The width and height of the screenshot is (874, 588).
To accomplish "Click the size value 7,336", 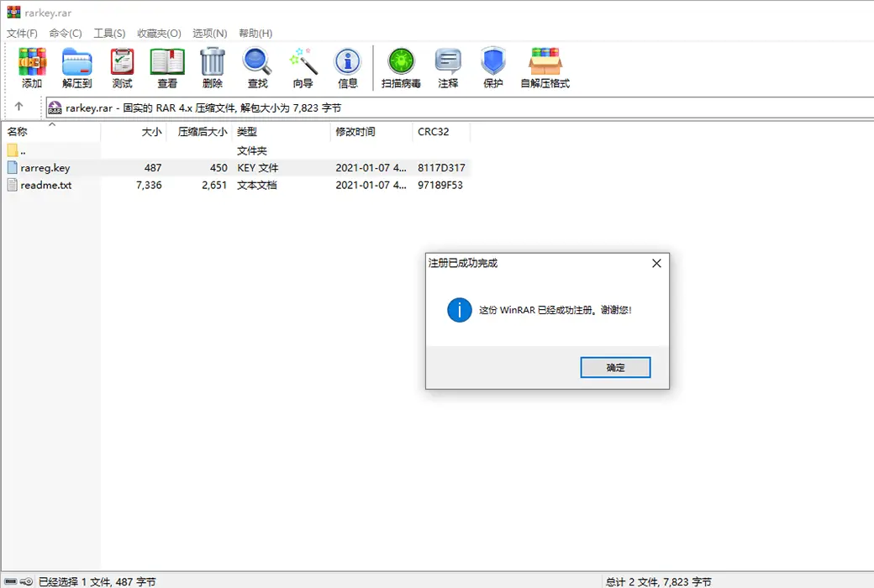I will pos(149,185).
